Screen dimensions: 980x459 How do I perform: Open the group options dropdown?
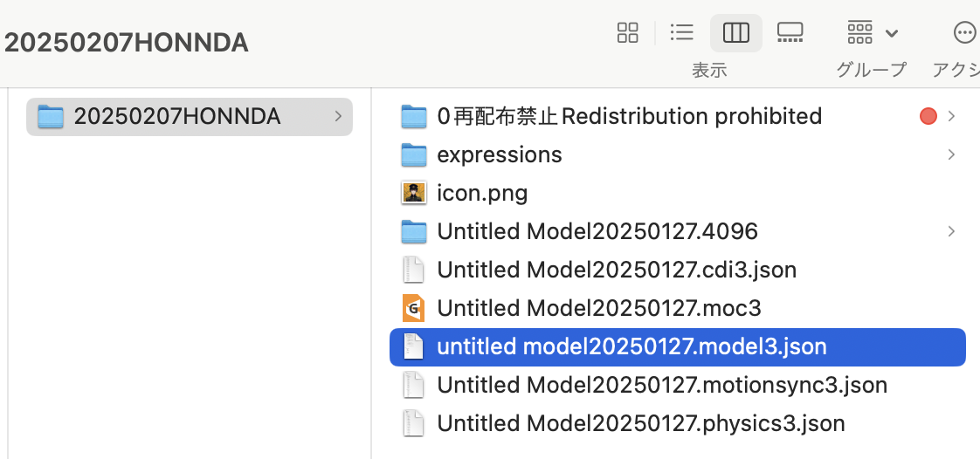click(872, 32)
